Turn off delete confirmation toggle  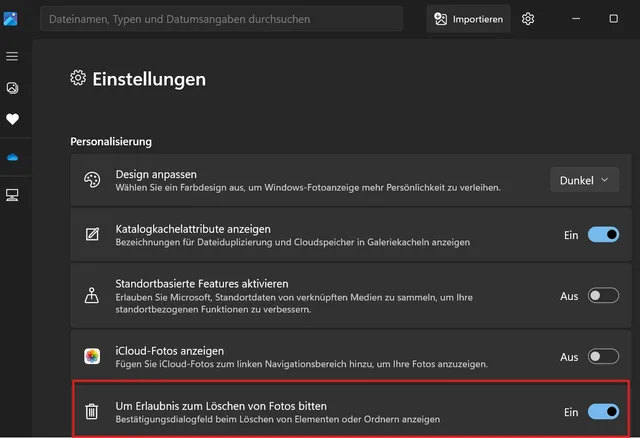603,411
